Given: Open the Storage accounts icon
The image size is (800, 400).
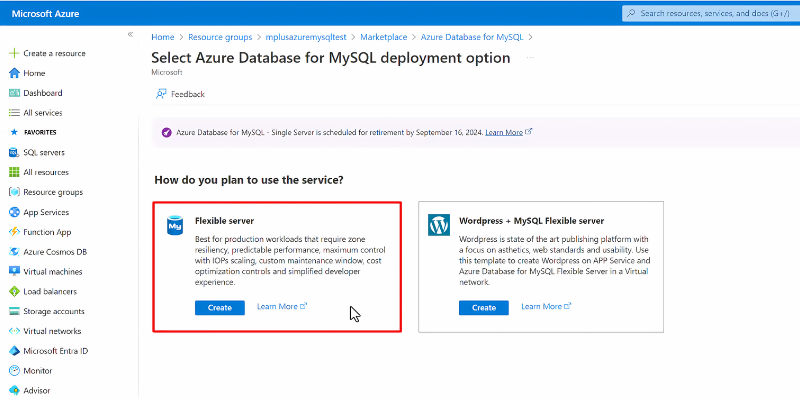Looking at the screenshot, I should pyautogui.click(x=14, y=311).
